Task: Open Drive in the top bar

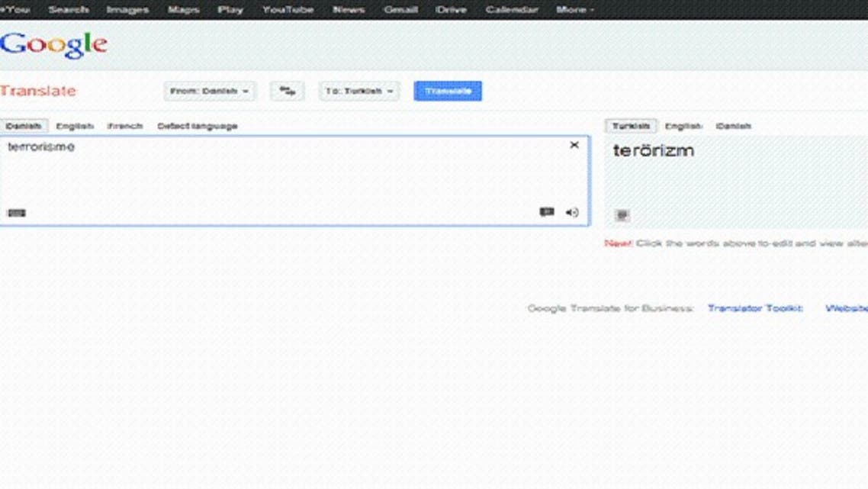Action: tap(451, 9)
